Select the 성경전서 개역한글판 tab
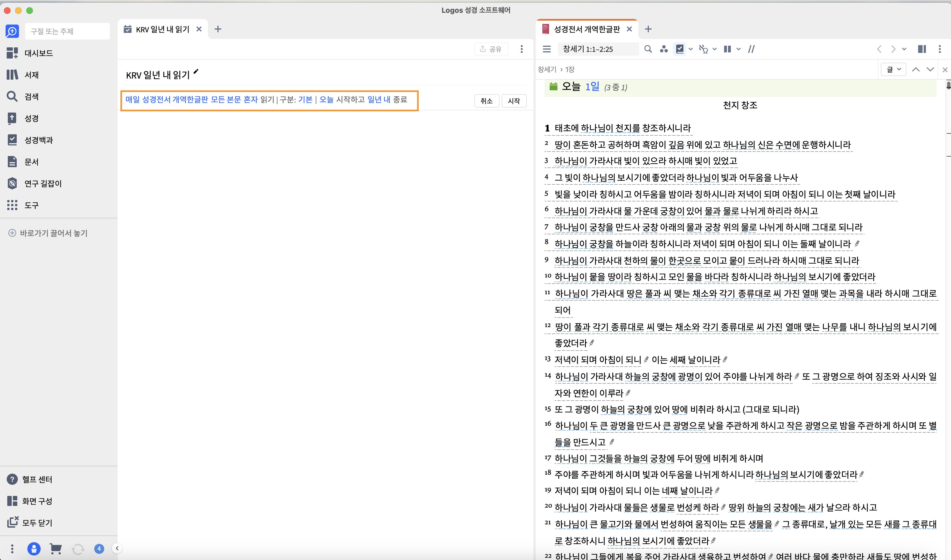Image resolution: width=951 pixels, height=560 pixels. pyautogui.click(x=587, y=30)
